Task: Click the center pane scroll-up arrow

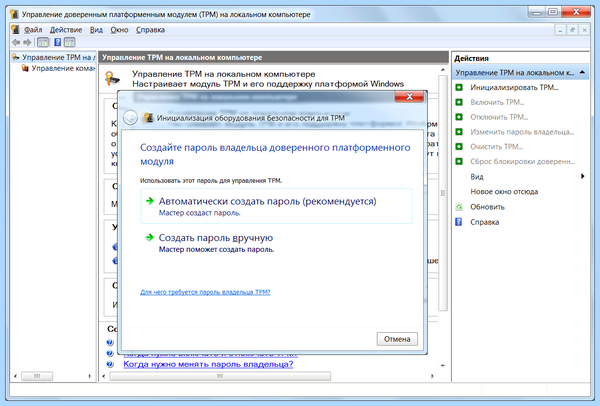Action: 443,70
